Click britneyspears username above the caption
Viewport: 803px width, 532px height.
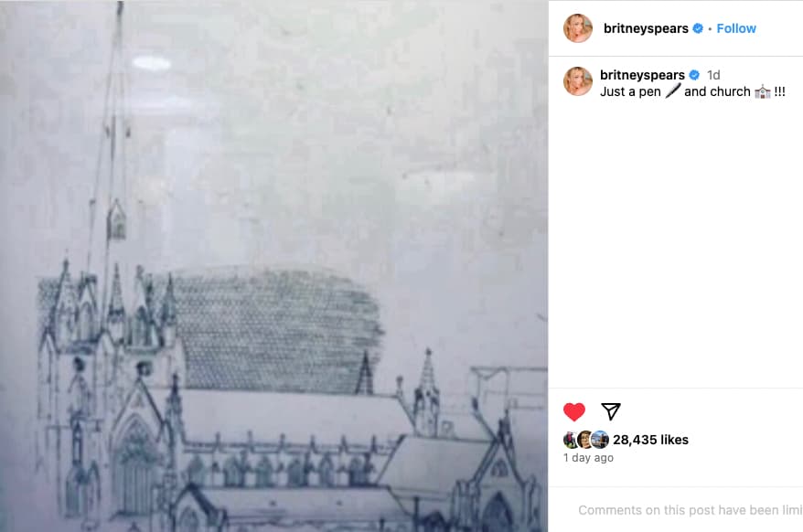coord(642,75)
